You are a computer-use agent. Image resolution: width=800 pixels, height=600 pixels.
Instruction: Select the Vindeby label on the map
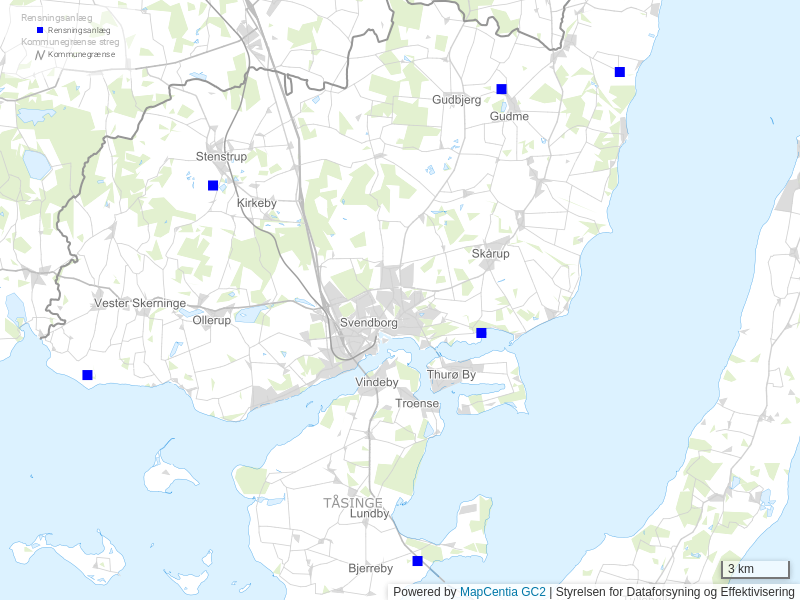tap(376, 382)
